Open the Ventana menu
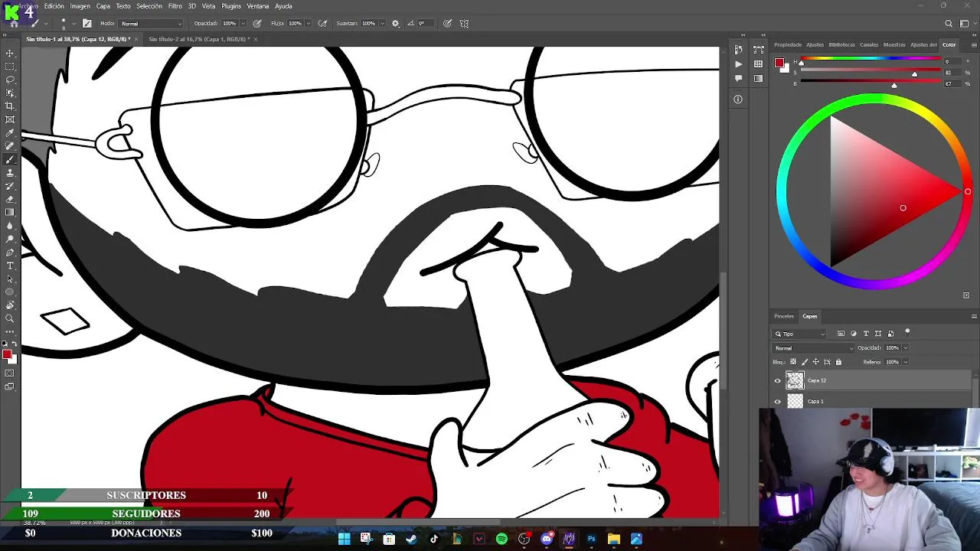 [257, 6]
